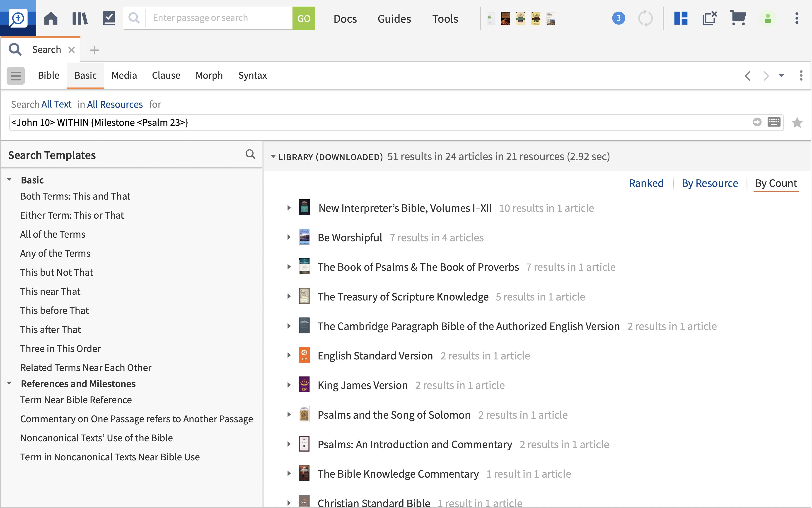This screenshot has height=508, width=812.
Task: Open the Lexham Geographic Commentary shortcut
Action: 551,19
